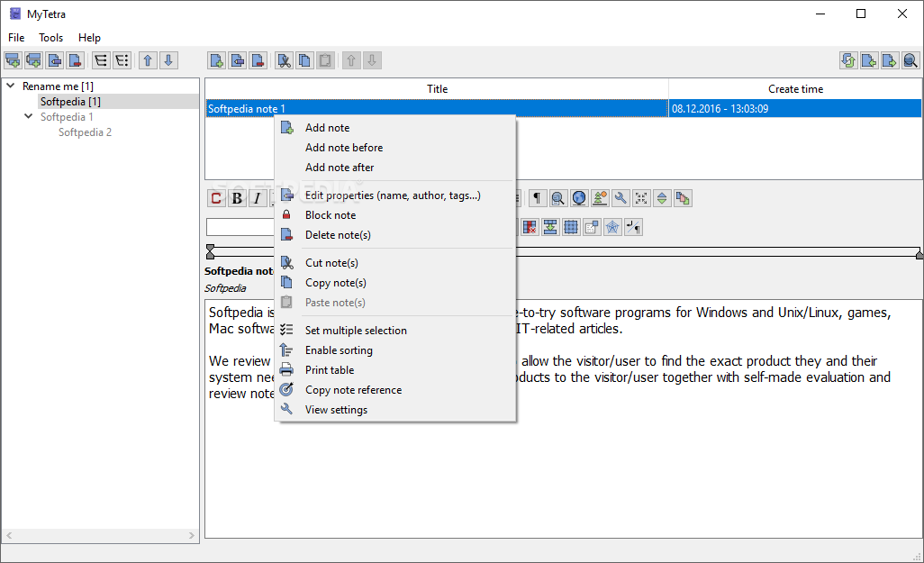Viewport: 924px width, 563px height.
Task: Click the table delete column icon with red X
Action: click(x=530, y=227)
